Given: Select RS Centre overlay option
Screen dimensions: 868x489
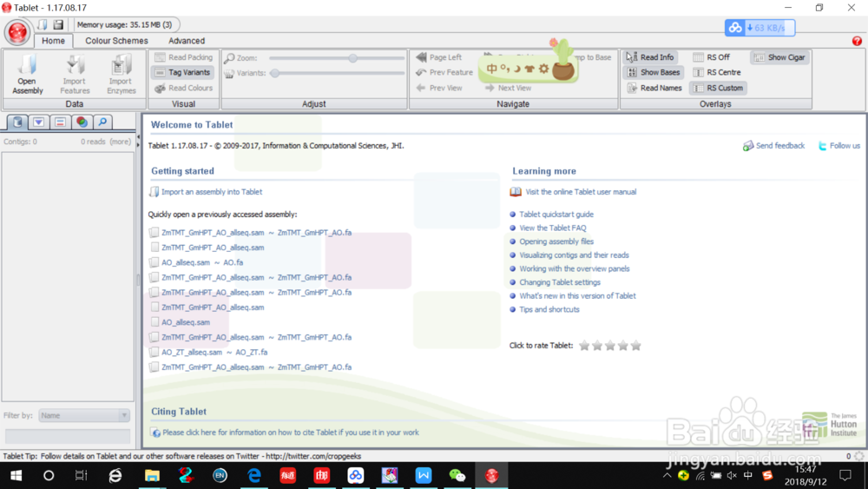Looking at the screenshot, I should coord(718,73).
